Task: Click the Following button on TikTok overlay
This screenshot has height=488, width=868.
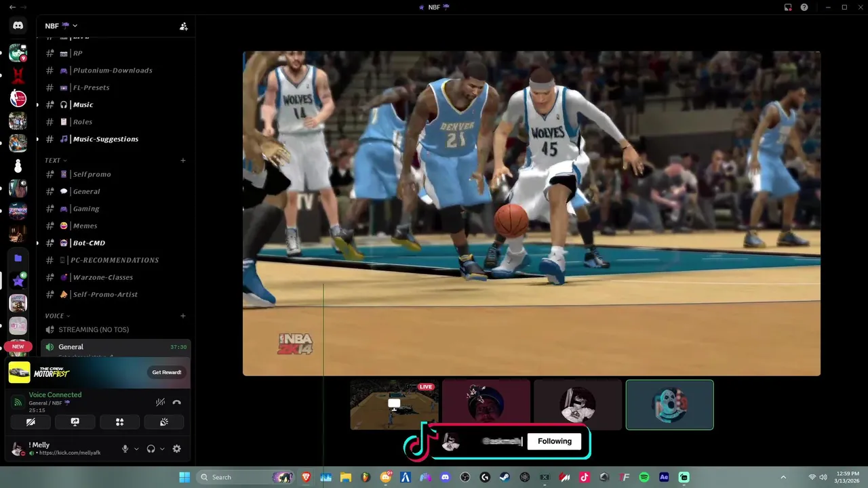Action: 555,441
